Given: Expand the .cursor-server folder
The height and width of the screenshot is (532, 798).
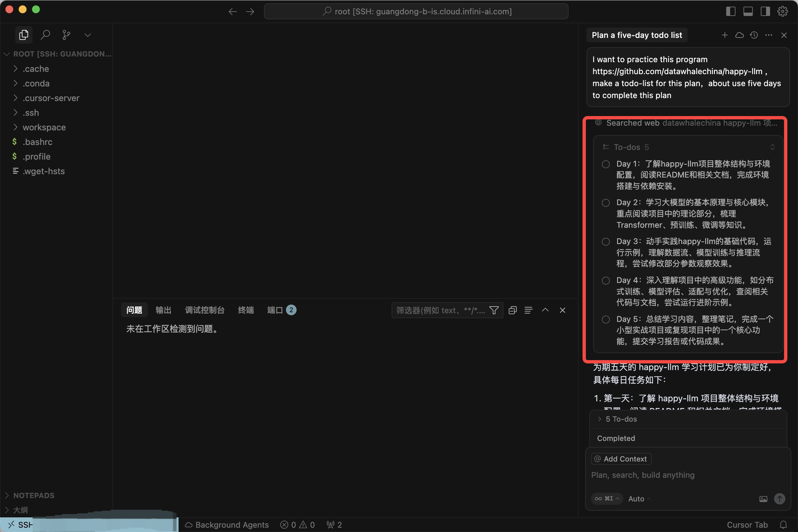Looking at the screenshot, I should tap(56, 98).
